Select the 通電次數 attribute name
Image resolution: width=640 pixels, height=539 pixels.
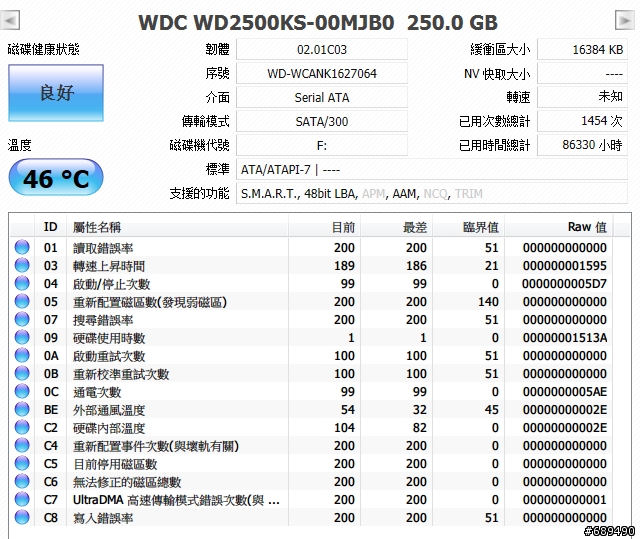click(x=97, y=392)
